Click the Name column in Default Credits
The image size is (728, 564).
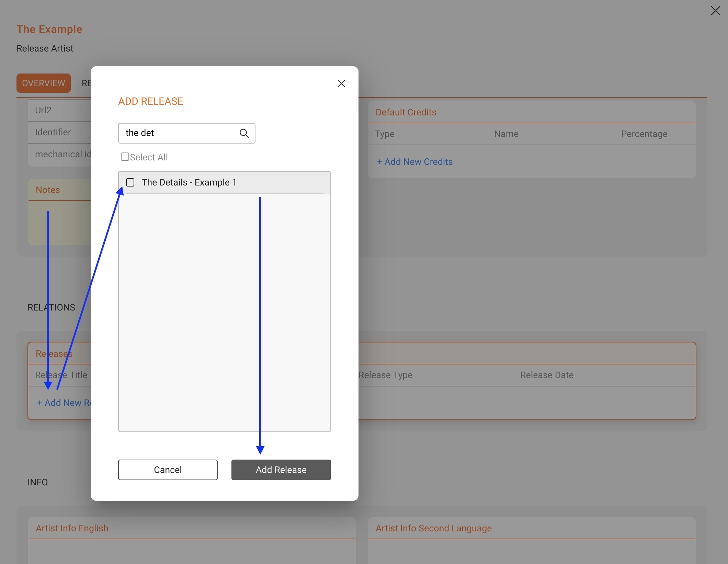coord(506,134)
